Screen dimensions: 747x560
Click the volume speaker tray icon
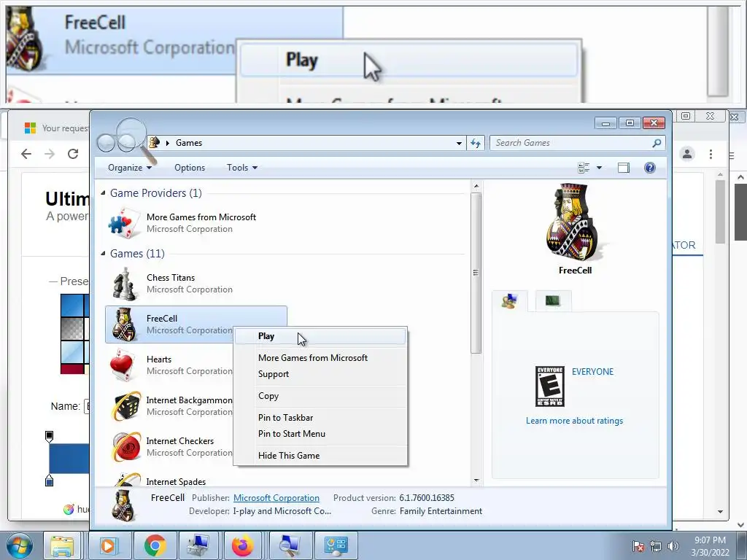click(x=673, y=546)
